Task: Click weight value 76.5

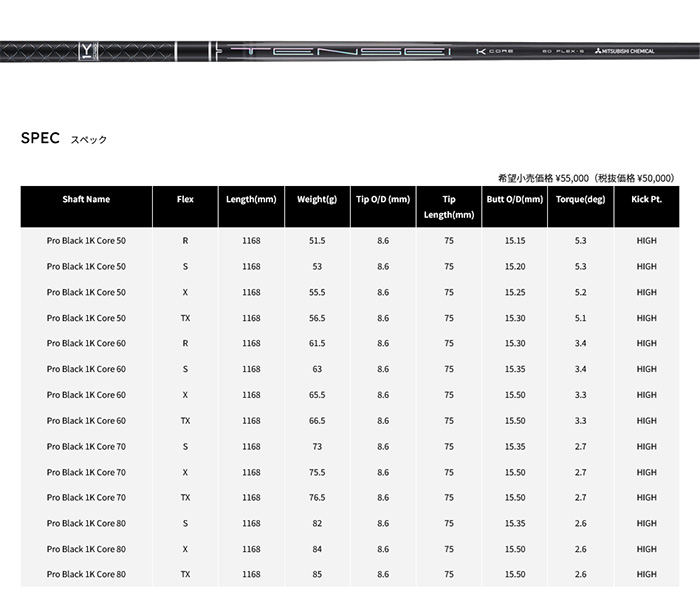Action: click(x=317, y=497)
